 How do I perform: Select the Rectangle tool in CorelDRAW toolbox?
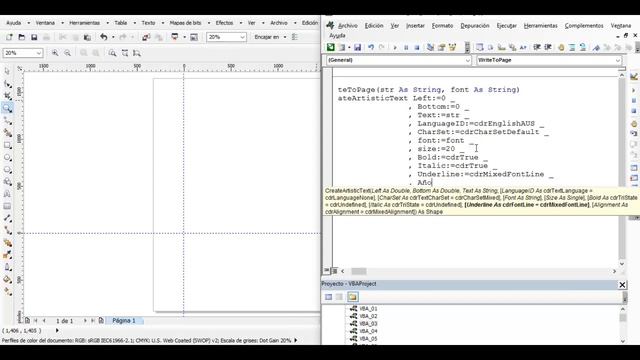click(7, 145)
